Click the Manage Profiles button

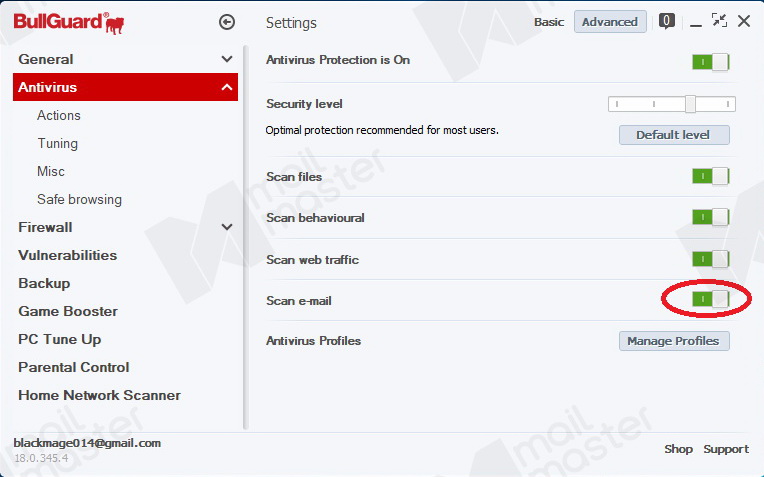click(x=674, y=341)
